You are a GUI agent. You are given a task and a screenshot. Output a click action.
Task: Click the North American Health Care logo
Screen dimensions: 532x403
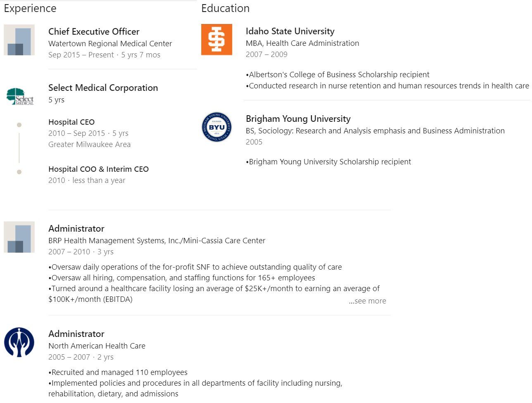pos(19,342)
